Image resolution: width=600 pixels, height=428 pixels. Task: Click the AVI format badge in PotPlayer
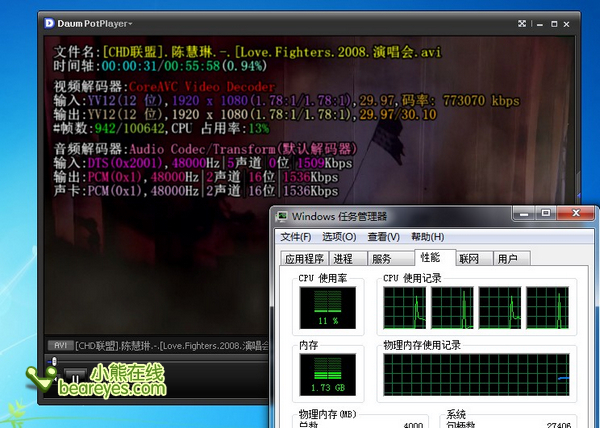(60, 346)
